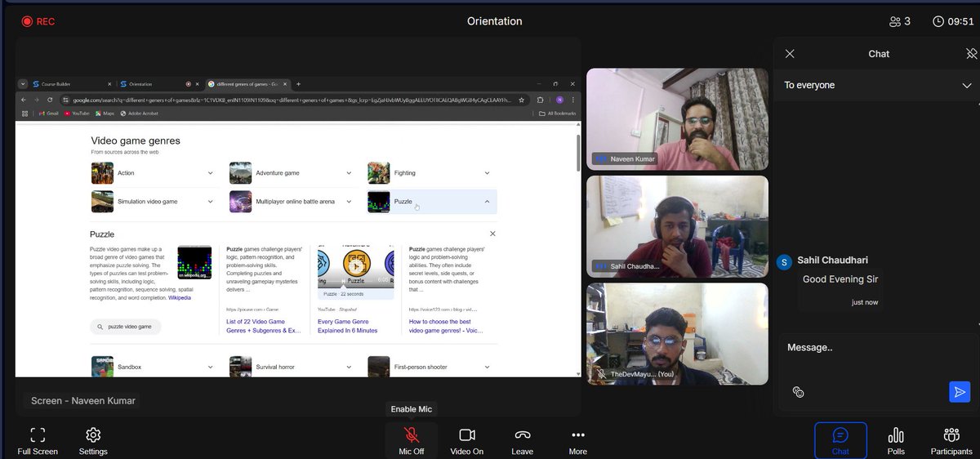Screen dimensions: 980x459
Task: Send the chat message
Action: [x=959, y=392]
